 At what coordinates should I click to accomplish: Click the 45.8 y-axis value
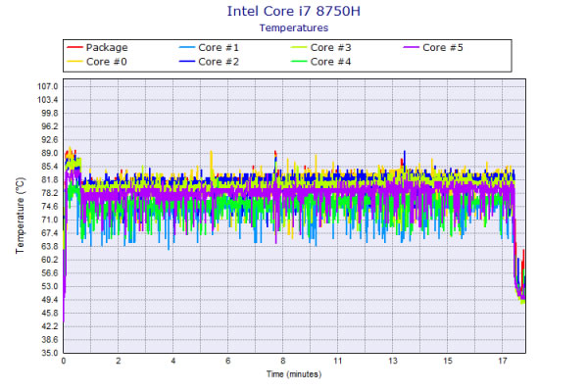coord(49,313)
